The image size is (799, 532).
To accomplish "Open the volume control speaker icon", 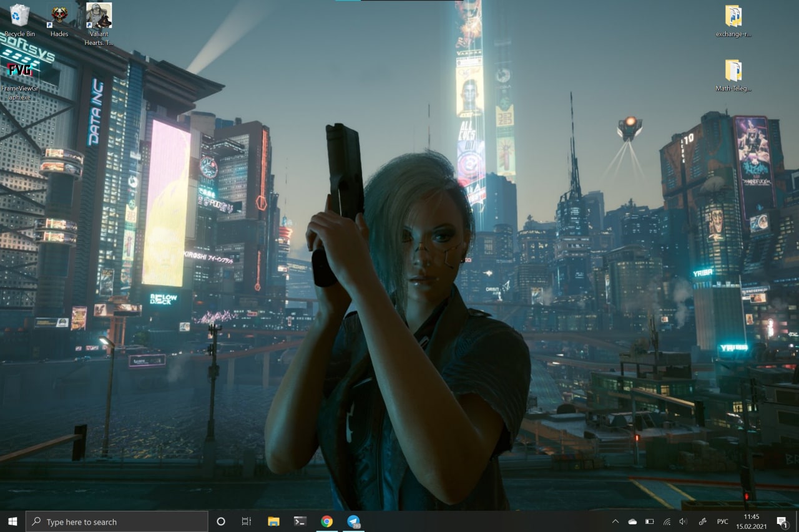I will coord(683,521).
